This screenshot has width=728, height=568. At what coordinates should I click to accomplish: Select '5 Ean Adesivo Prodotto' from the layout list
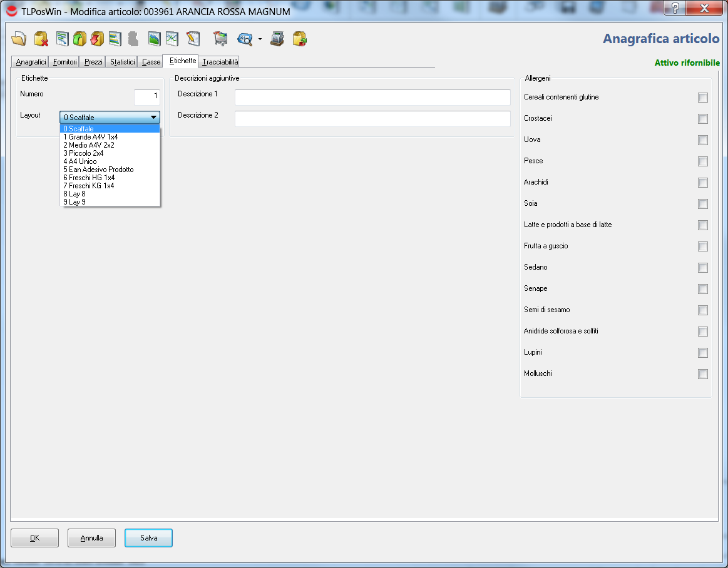click(x=98, y=170)
